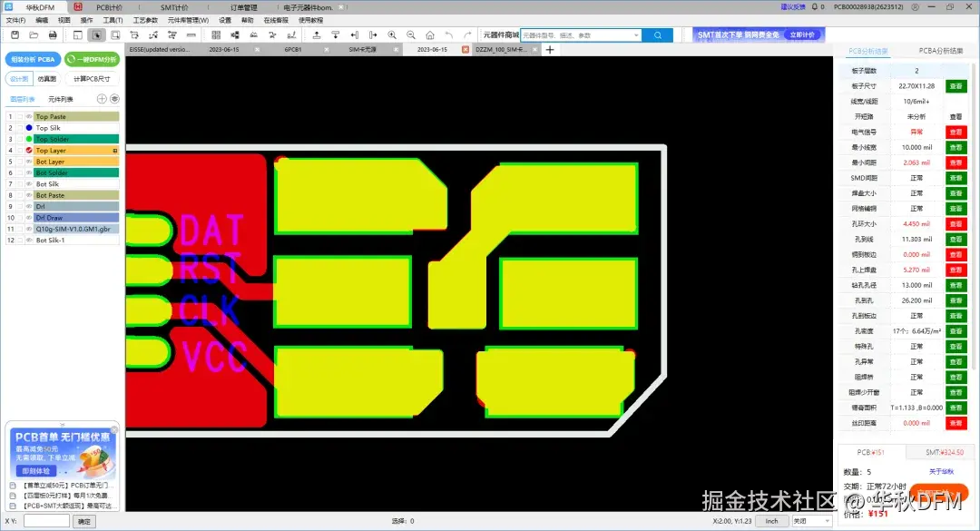Toggle checkbox for Top Paste layer
The width and height of the screenshot is (980, 531).
pyautogui.click(x=20, y=116)
